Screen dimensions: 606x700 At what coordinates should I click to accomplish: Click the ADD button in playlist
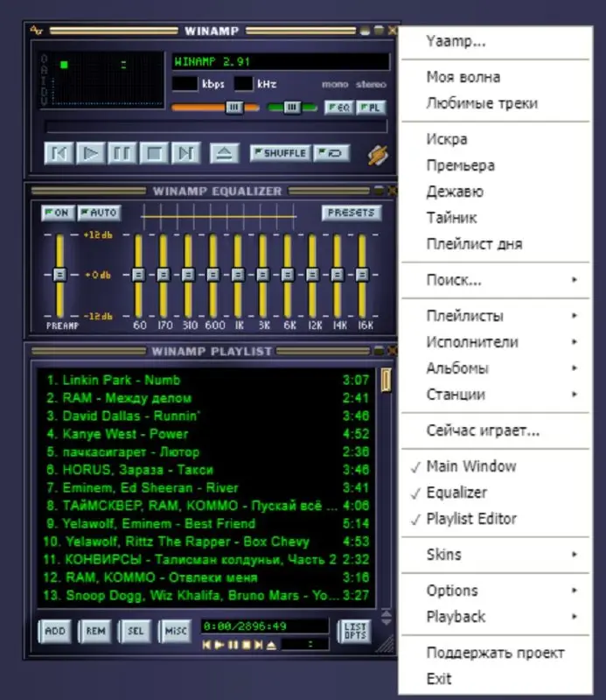55,631
